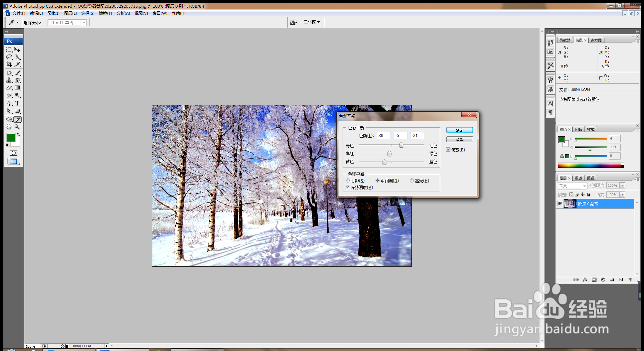
Task: Open the 文件(F) menu
Action: pos(19,13)
